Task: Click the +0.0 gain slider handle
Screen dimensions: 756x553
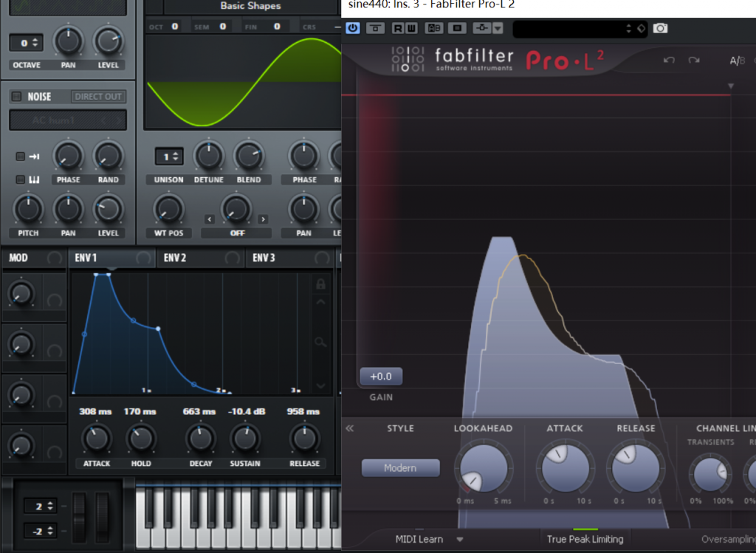Action: [x=381, y=377]
